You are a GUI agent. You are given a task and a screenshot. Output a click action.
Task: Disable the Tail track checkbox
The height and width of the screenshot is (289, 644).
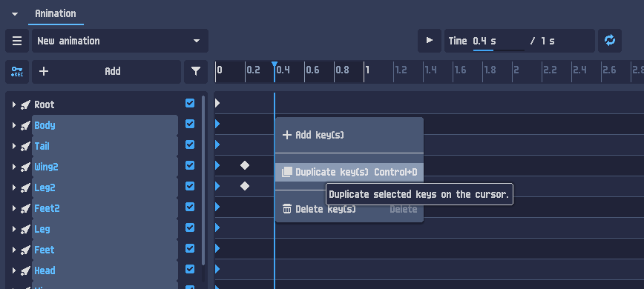tap(190, 144)
